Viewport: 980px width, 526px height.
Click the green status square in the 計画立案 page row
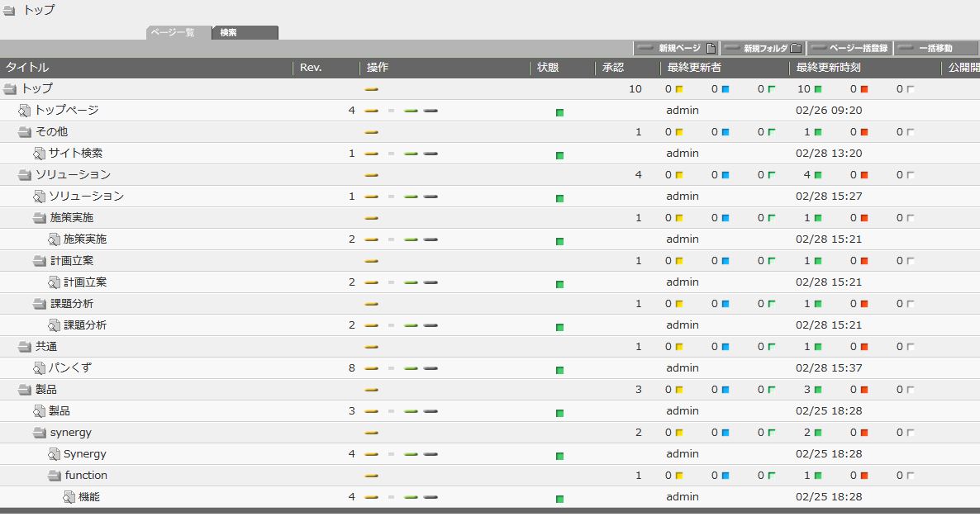(x=559, y=284)
